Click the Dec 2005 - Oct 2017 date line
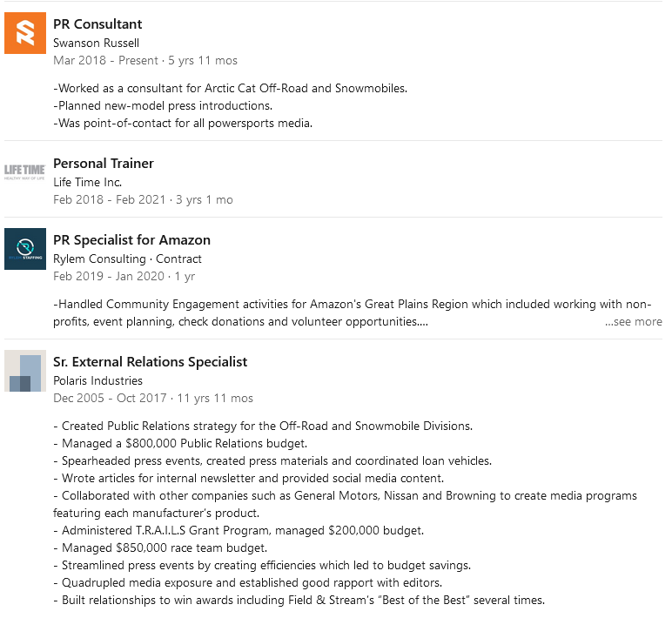The width and height of the screenshot is (672, 618). [153, 398]
